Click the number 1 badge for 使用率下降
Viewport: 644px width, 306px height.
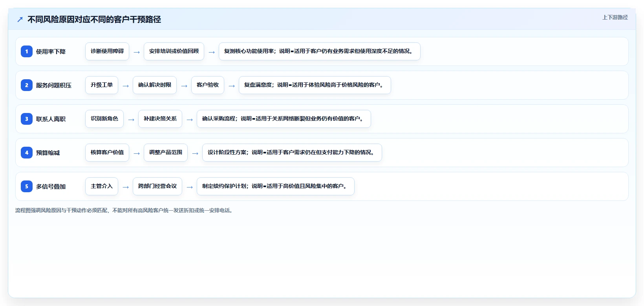pyautogui.click(x=27, y=51)
